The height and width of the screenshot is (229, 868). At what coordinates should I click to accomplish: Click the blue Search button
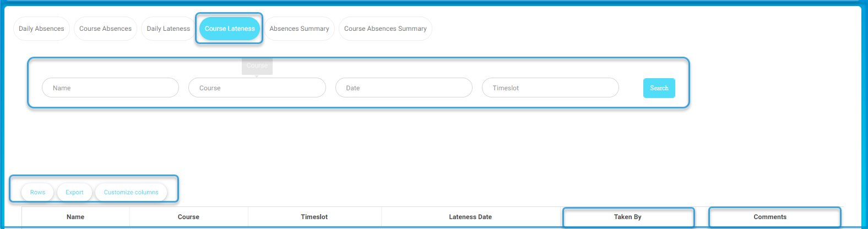point(659,88)
